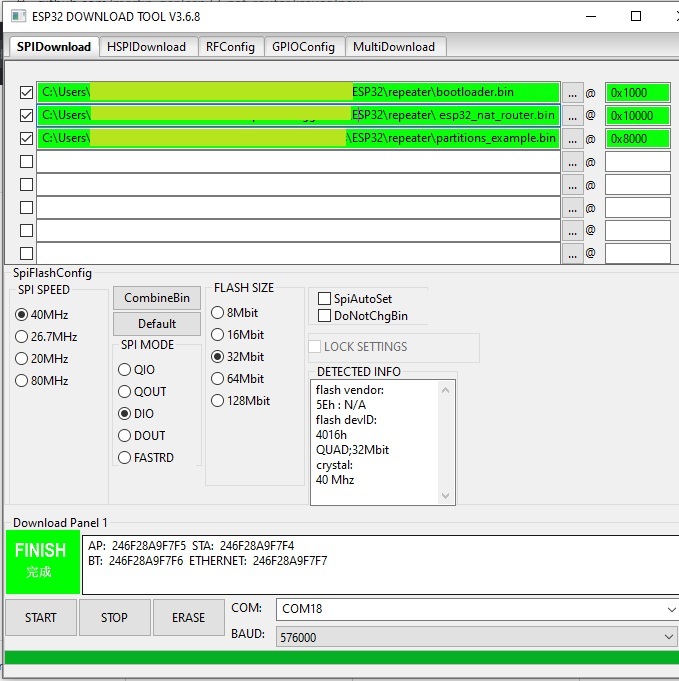The image size is (679, 681).
Task: Maximize the ESP32 Download Tool window
Action: point(636,16)
